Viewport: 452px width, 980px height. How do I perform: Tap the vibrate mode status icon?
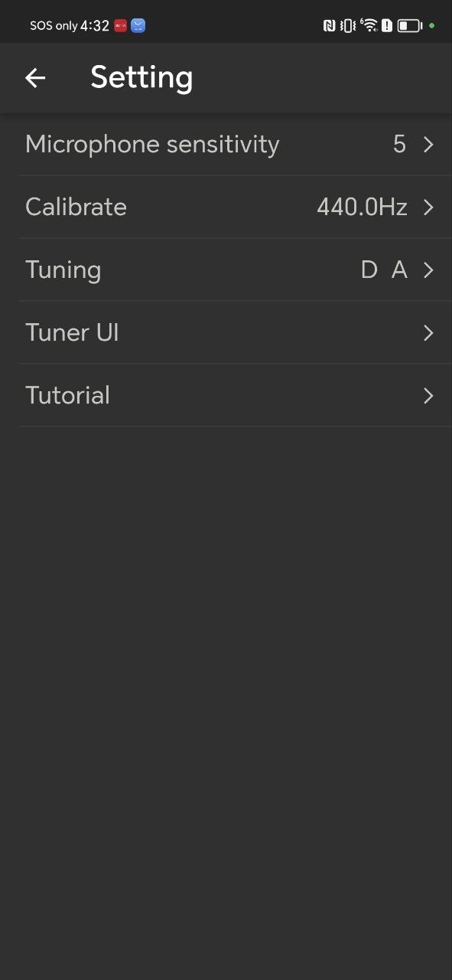[348, 25]
